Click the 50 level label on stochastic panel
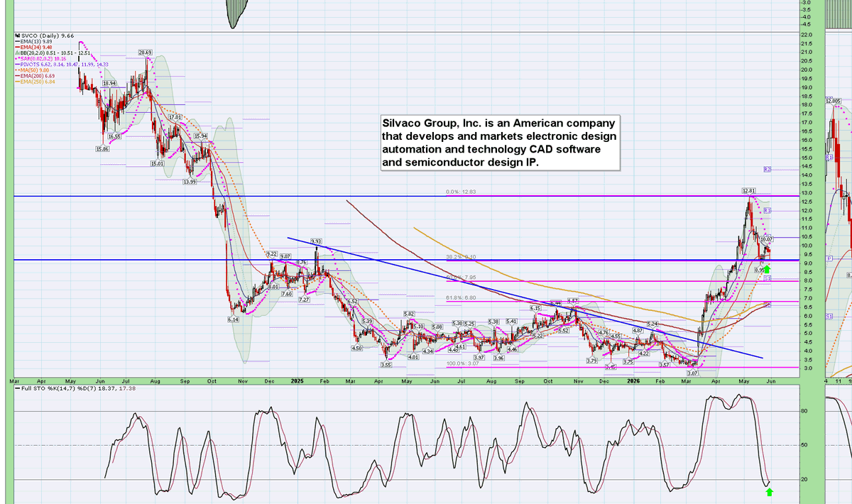Screen dimensions: 852x504 point(804,445)
